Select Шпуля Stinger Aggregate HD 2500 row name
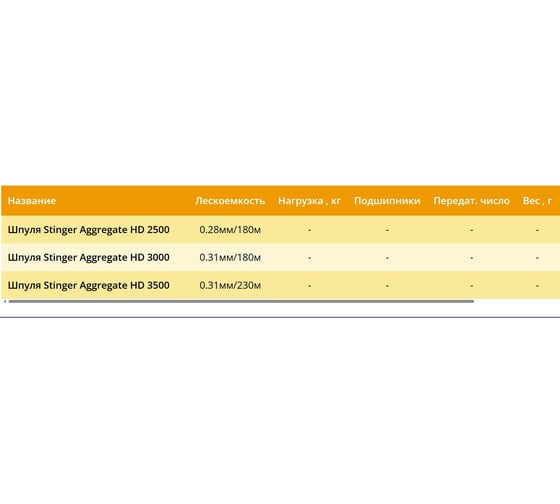560x504 pixels. pos(89,230)
